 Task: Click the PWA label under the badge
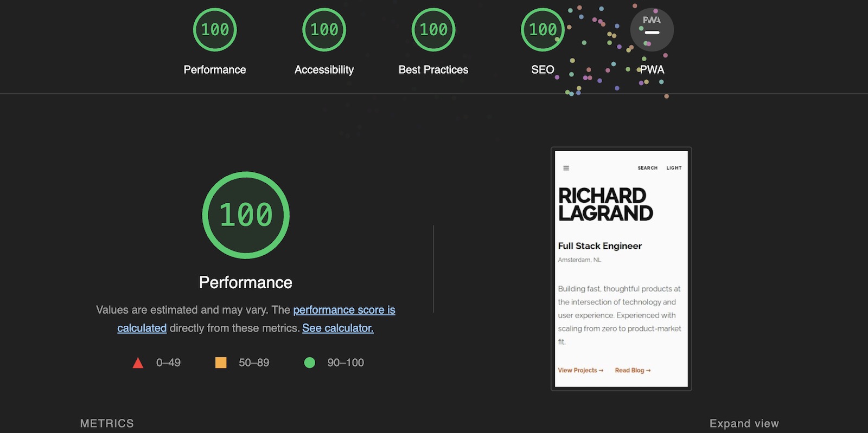point(652,70)
